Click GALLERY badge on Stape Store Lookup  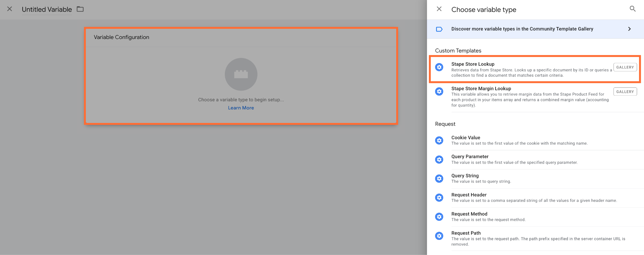tap(625, 67)
